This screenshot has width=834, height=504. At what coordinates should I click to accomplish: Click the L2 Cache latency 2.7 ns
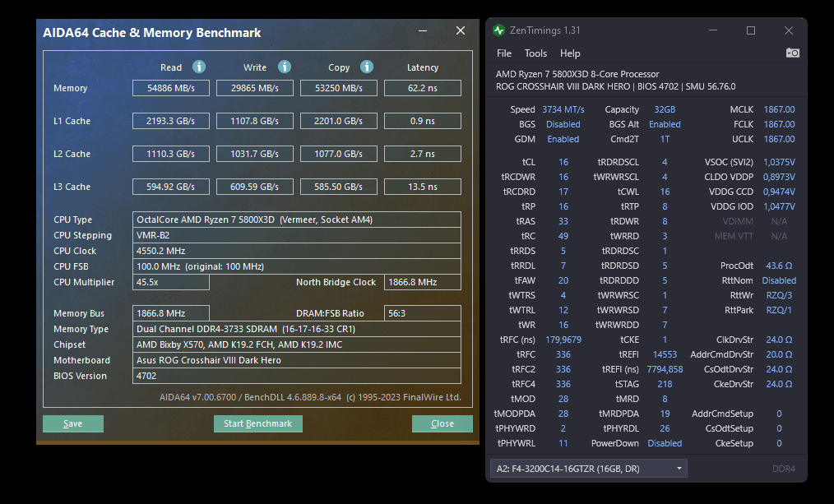click(x=423, y=155)
